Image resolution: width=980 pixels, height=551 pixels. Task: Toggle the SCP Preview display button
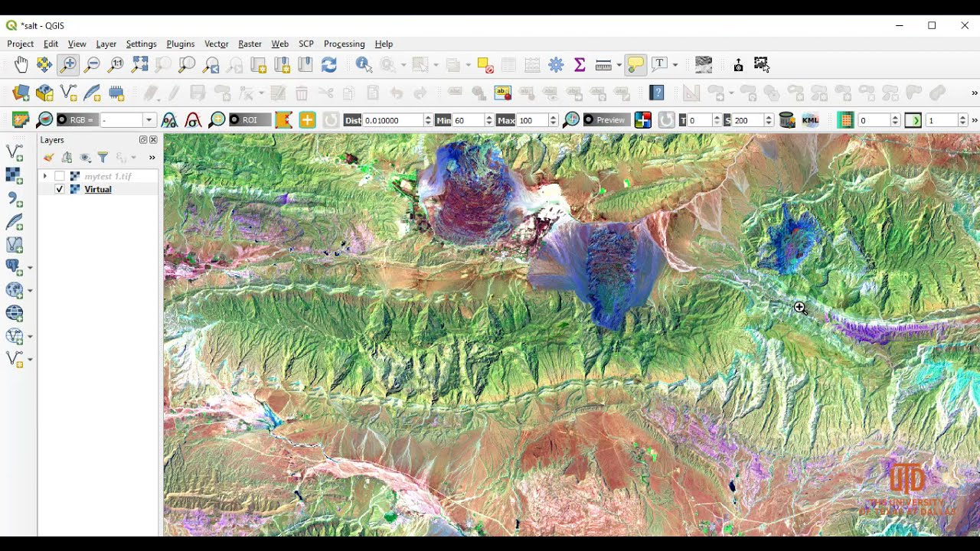(x=606, y=120)
